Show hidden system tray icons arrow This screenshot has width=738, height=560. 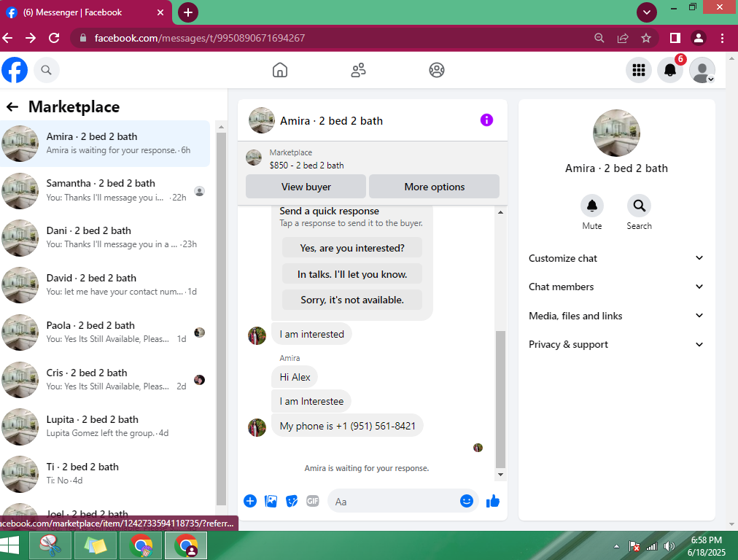[616, 546]
